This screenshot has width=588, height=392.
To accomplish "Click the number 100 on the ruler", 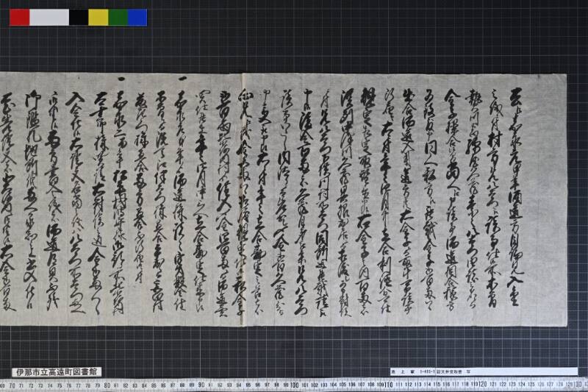I will pyautogui.click(x=295, y=385).
